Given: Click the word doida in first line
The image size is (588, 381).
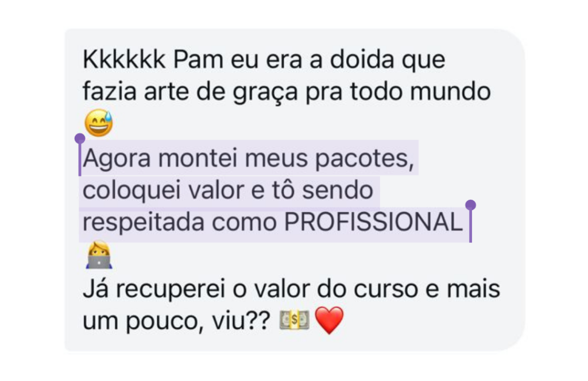Looking at the screenshot, I should pyautogui.click(x=362, y=60).
